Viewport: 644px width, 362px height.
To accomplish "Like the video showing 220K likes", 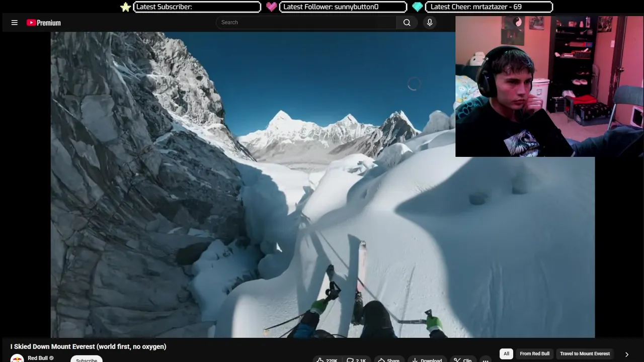I will point(327,360).
